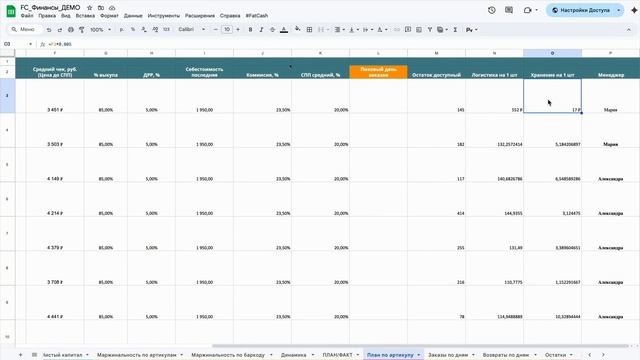640x360 pixels.
Task: Open the Файл menu
Action: click(x=27, y=16)
